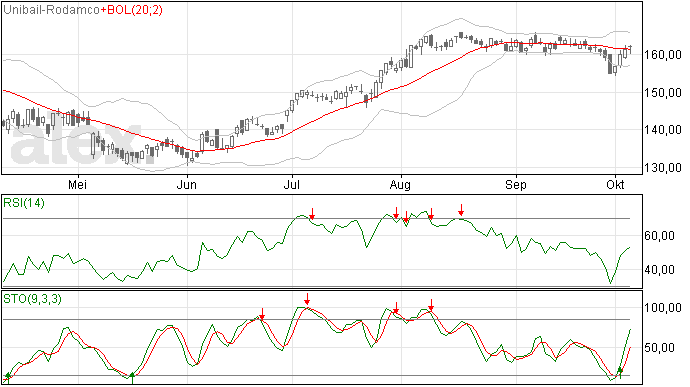The image size is (690, 387).
Task: Click the Mei month label
Action: (x=78, y=184)
